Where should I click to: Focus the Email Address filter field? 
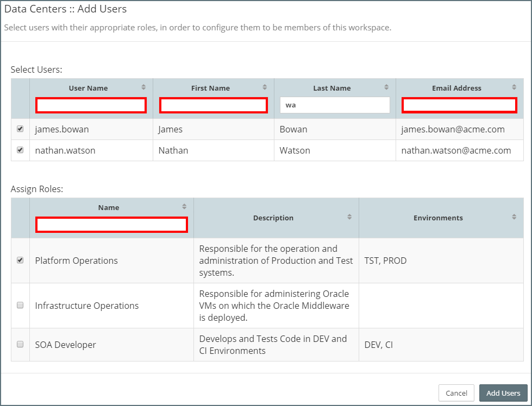(459, 105)
